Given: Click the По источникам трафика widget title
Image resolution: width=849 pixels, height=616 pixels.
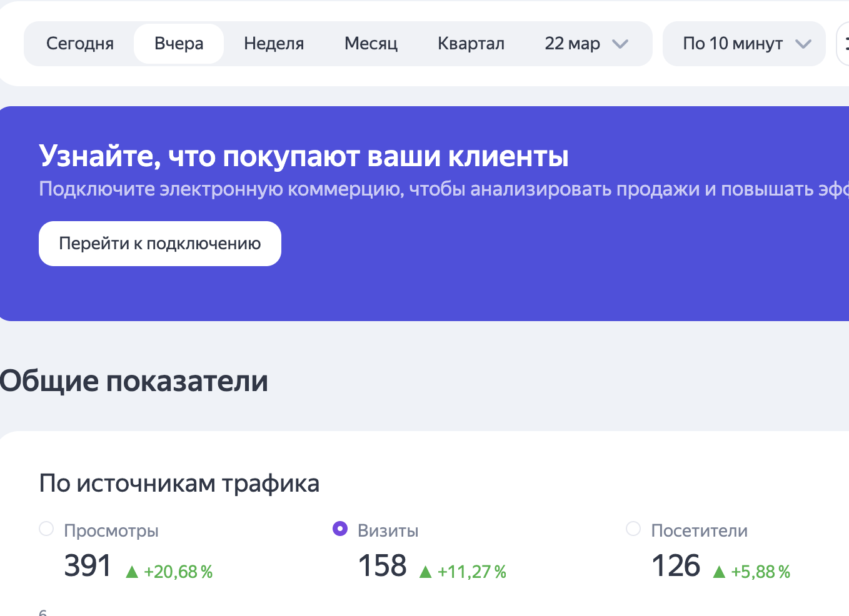Looking at the screenshot, I should point(179,484).
